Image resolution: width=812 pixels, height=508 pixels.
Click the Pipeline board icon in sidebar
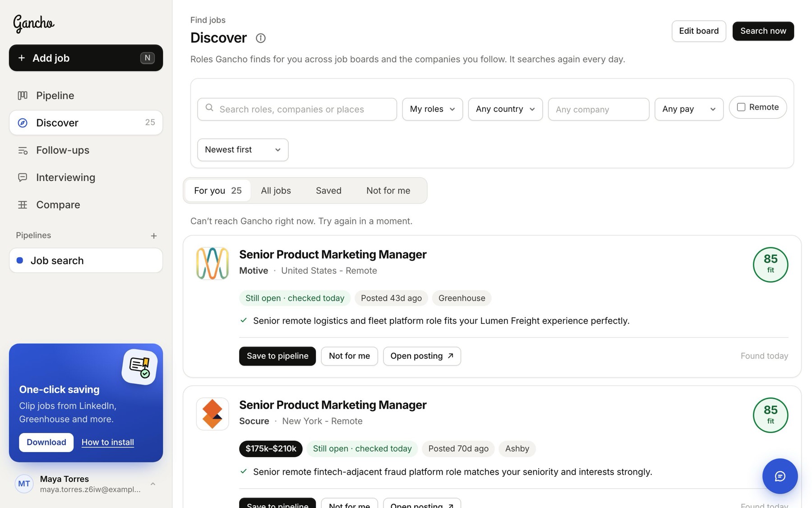tap(23, 95)
